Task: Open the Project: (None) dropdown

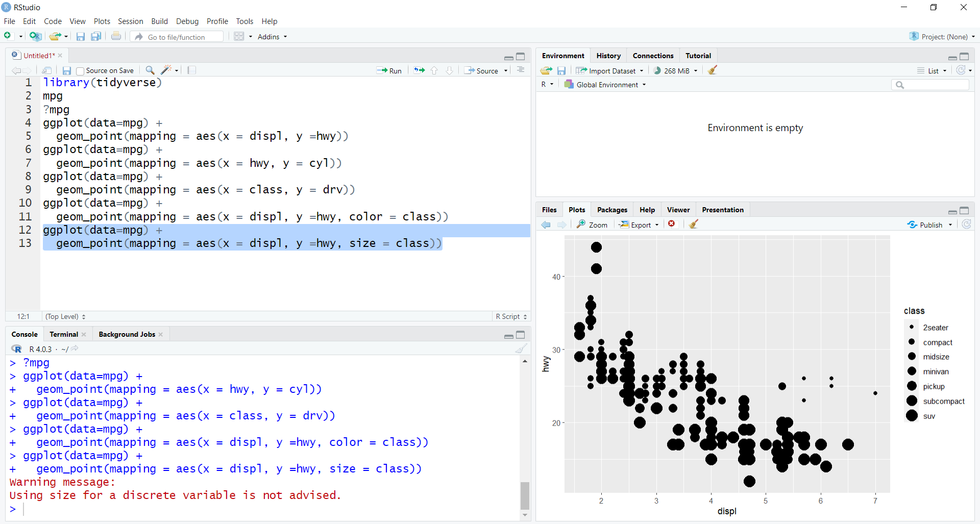Action: point(942,37)
